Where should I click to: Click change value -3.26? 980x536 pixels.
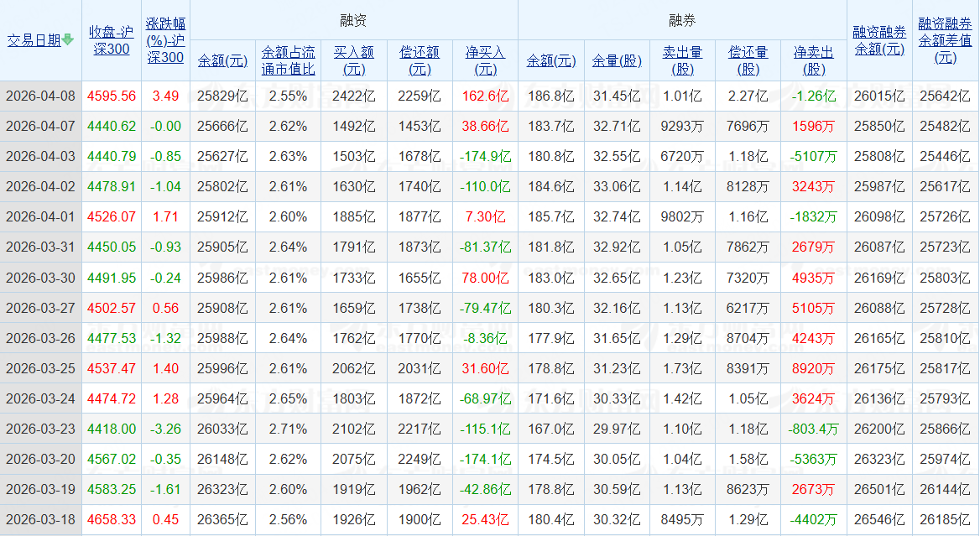click(165, 429)
